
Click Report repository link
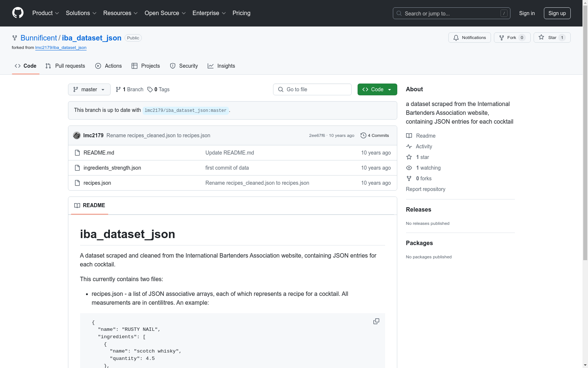tap(426, 189)
